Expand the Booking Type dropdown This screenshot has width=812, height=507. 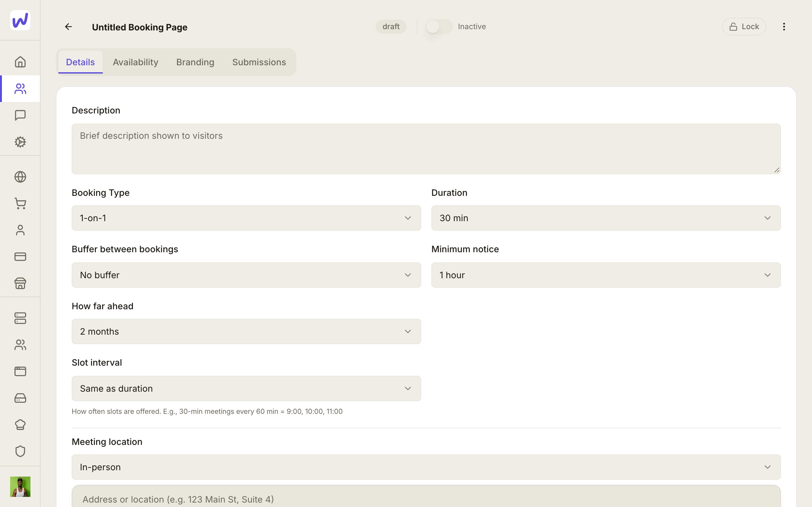[246, 218]
